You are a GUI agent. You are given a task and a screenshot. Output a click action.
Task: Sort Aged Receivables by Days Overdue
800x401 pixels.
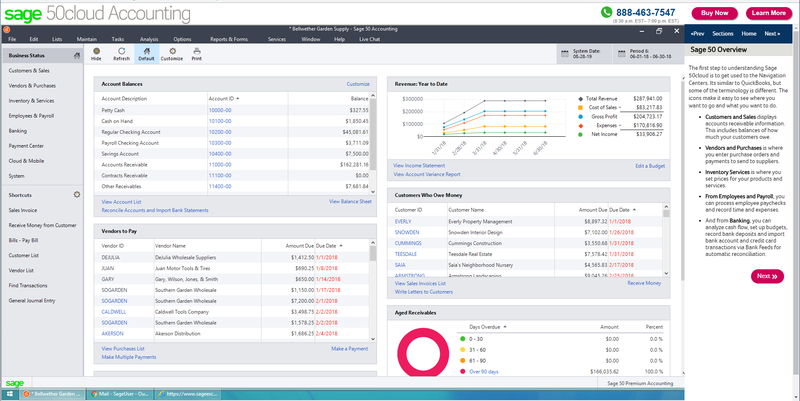[x=488, y=327]
